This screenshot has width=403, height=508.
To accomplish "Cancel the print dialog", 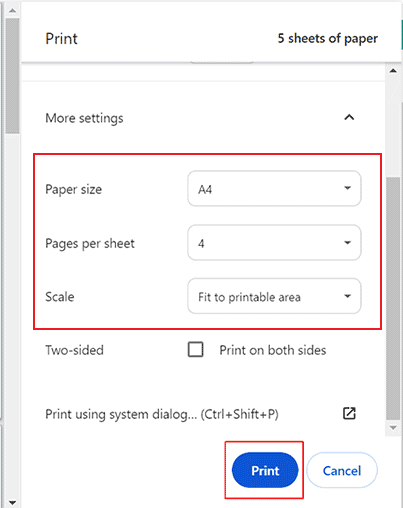I will point(342,470).
